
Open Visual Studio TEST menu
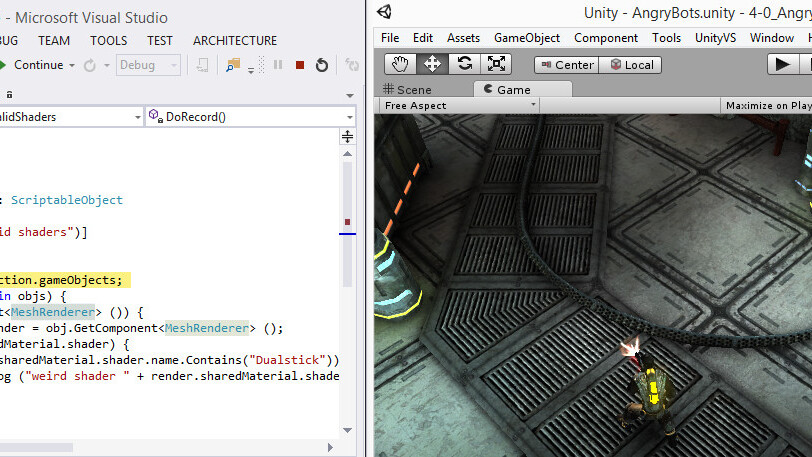[x=160, y=40]
